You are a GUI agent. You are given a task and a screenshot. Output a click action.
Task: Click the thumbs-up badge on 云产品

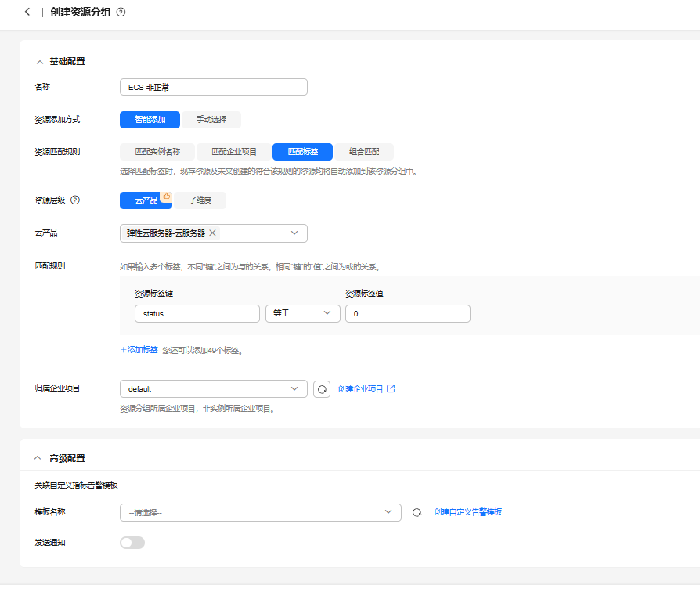point(166,196)
